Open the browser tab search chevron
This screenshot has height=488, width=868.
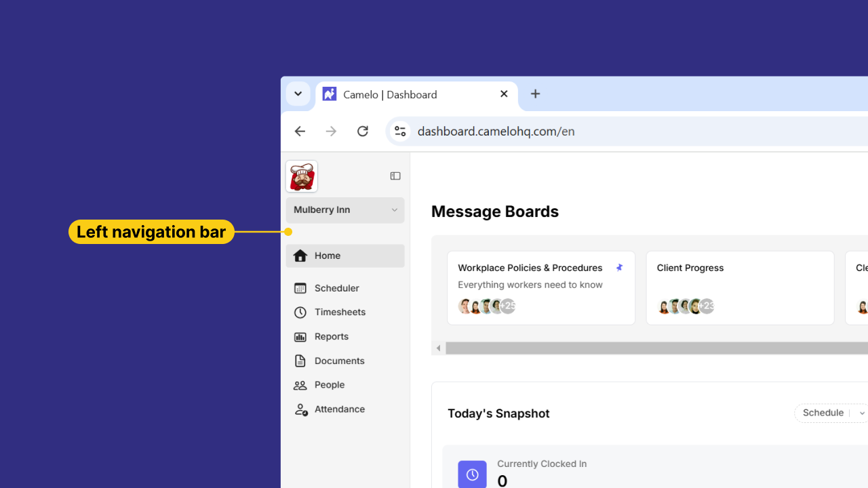[x=298, y=94]
